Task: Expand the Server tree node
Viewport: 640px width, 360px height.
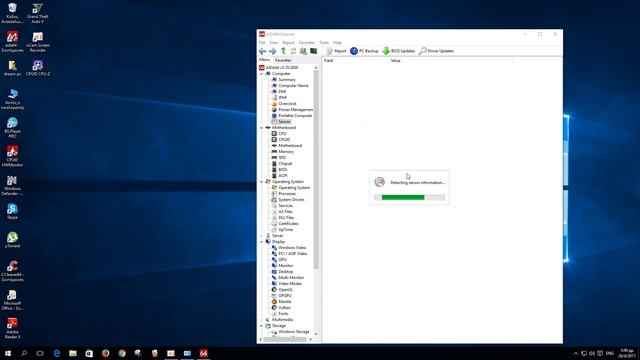Action: pos(262,236)
